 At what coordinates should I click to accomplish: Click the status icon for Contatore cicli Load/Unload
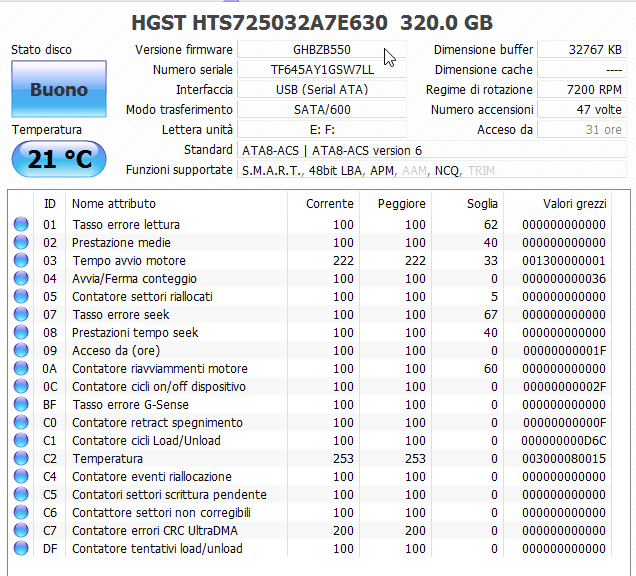coord(21,441)
